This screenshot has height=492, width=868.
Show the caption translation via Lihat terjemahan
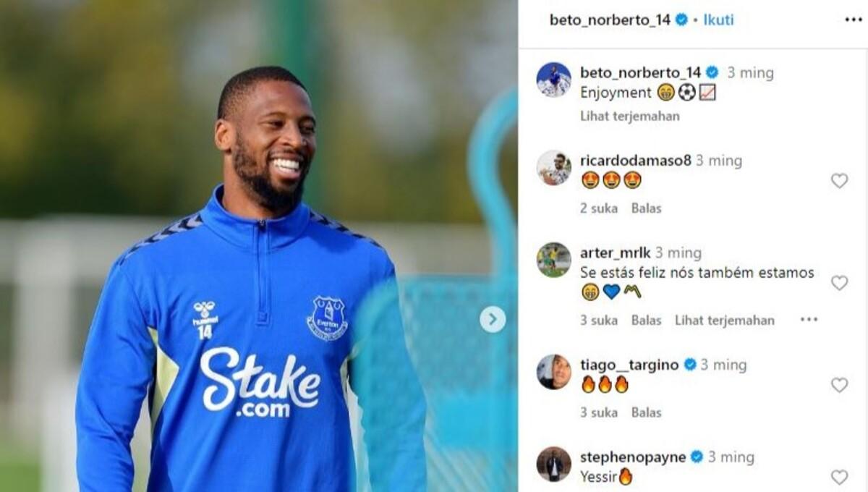pyautogui.click(x=630, y=116)
